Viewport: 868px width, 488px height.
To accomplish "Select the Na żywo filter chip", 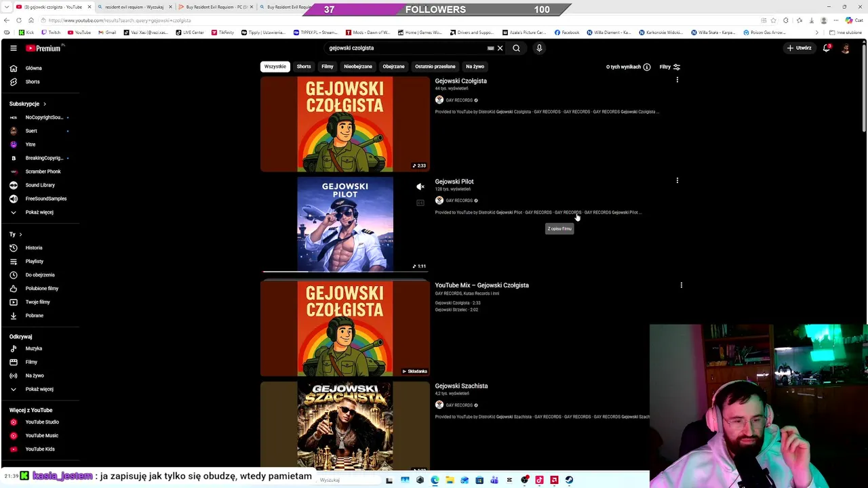I will click(475, 66).
